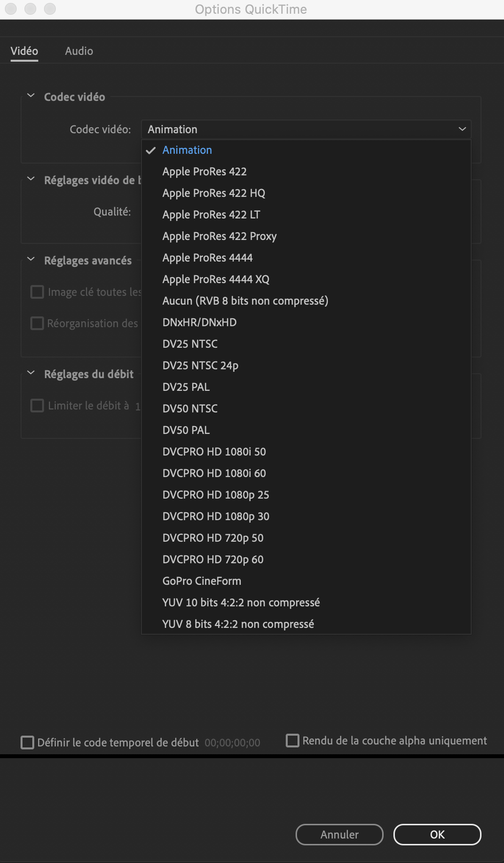Choose Apple ProRes 422 HQ codec
This screenshot has width=504, height=863.
click(214, 193)
